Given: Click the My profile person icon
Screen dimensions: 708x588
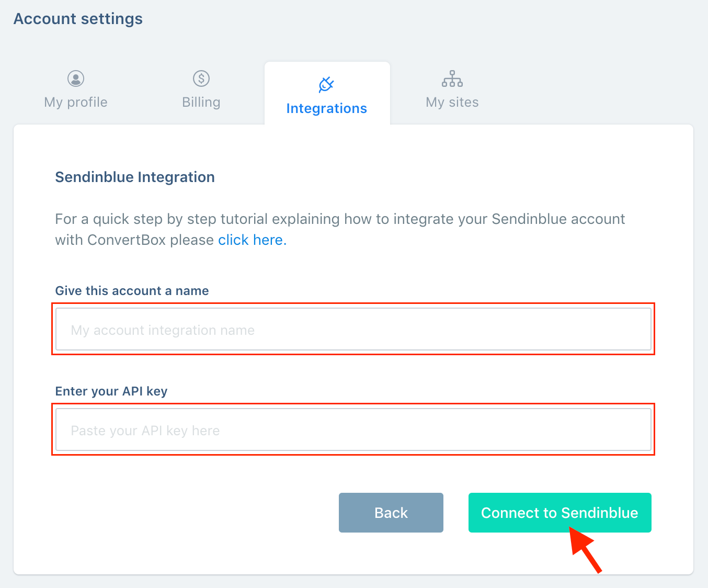Looking at the screenshot, I should click(x=76, y=78).
